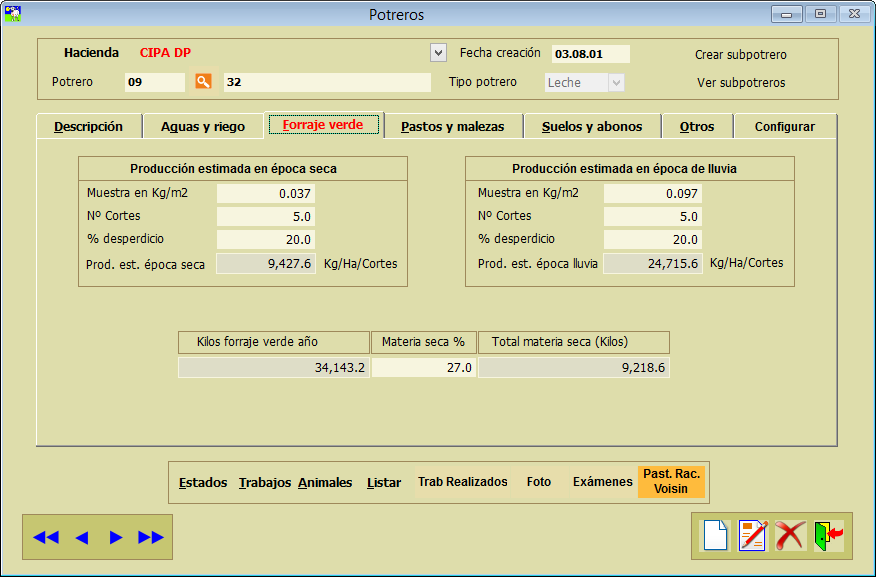This screenshot has height=577, width=876.
Task: Exit the form via the door icon
Action: [x=828, y=535]
